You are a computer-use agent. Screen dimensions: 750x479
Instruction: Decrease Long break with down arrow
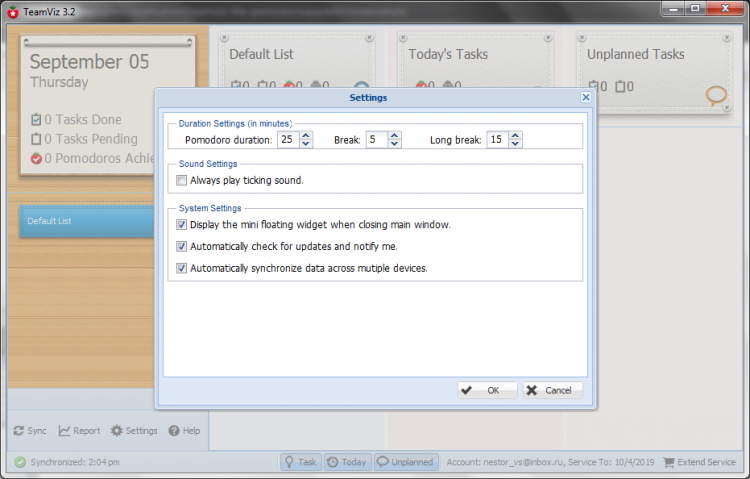(515, 144)
